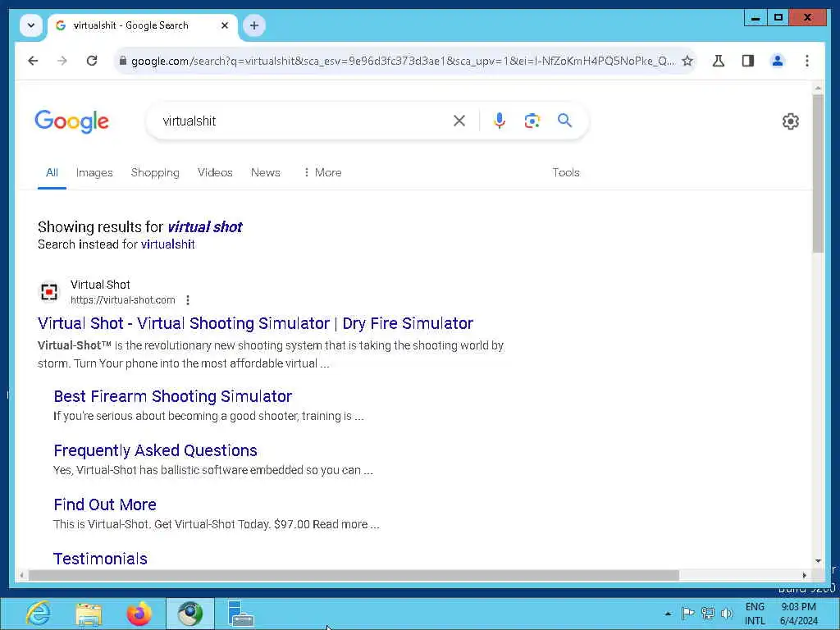Viewport: 840px width, 630px height.
Task: Click the horizontal scrollbar thumb
Action: (354, 575)
